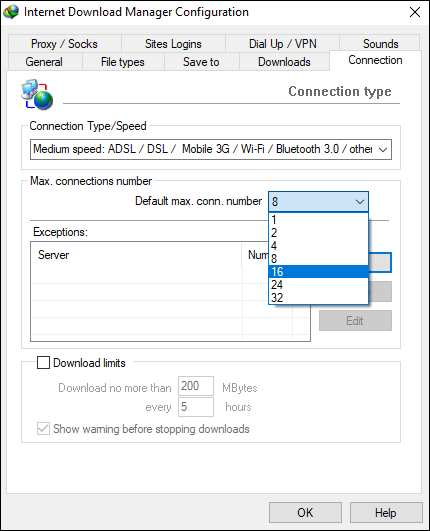Close the configuration dialog window
This screenshot has height=531, width=430.
pos(415,12)
